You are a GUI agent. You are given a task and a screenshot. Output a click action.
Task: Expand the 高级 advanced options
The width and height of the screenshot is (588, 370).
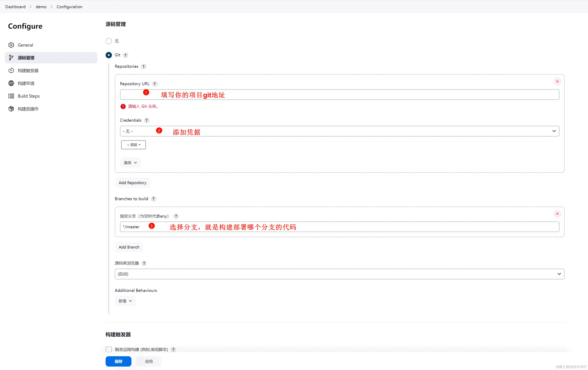pos(130,163)
